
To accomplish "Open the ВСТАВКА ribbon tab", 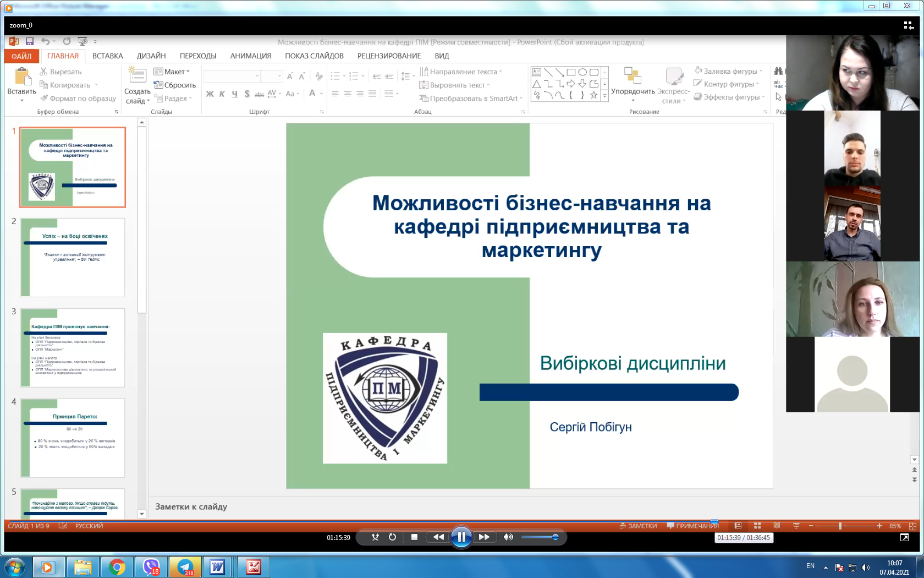I will (x=108, y=56).
